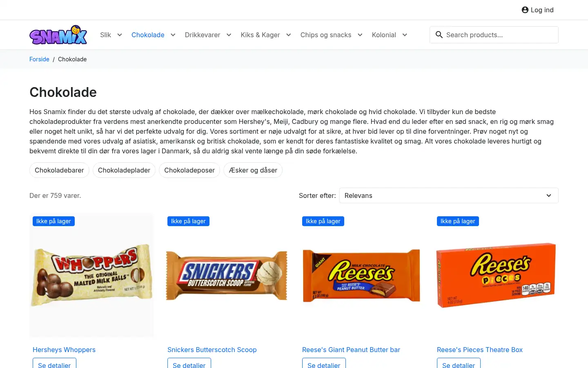
Task: Click the Snamix logo
Action: click(x=58, y=35)
